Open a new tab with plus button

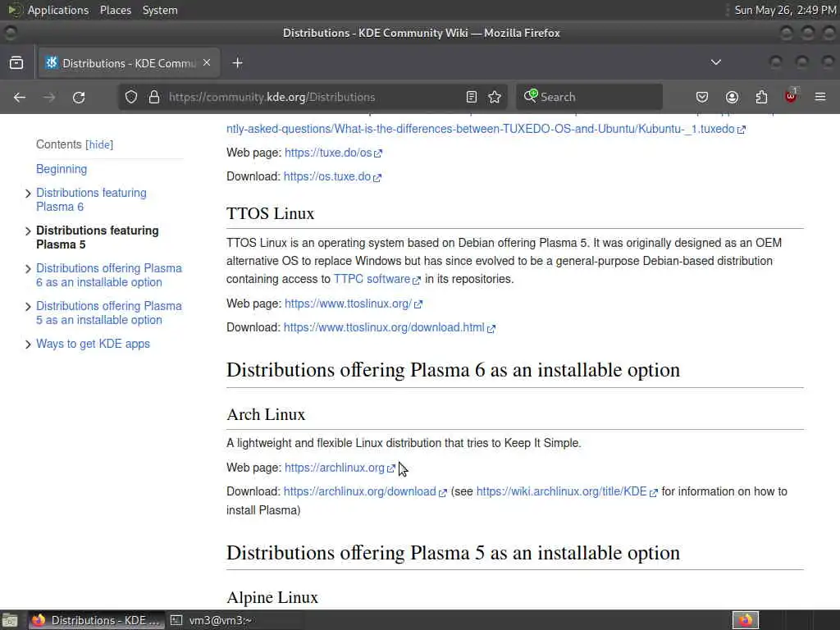point(237,63)
